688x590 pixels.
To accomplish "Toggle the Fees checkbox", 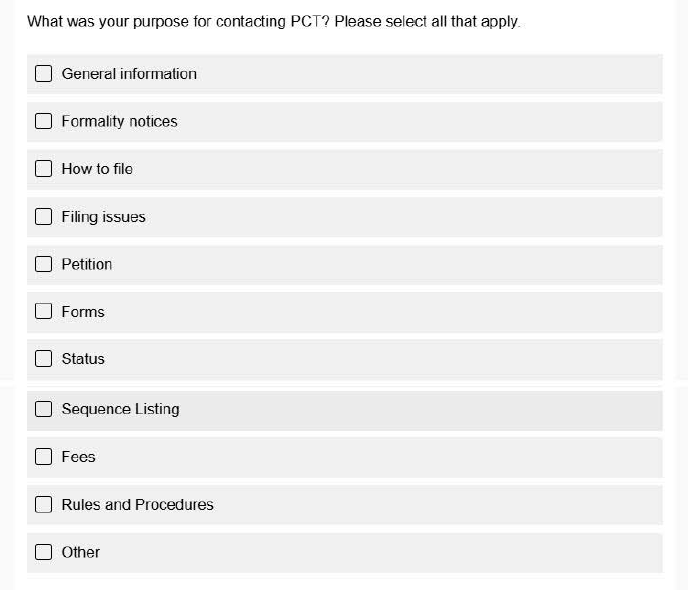I will point(44,457).
